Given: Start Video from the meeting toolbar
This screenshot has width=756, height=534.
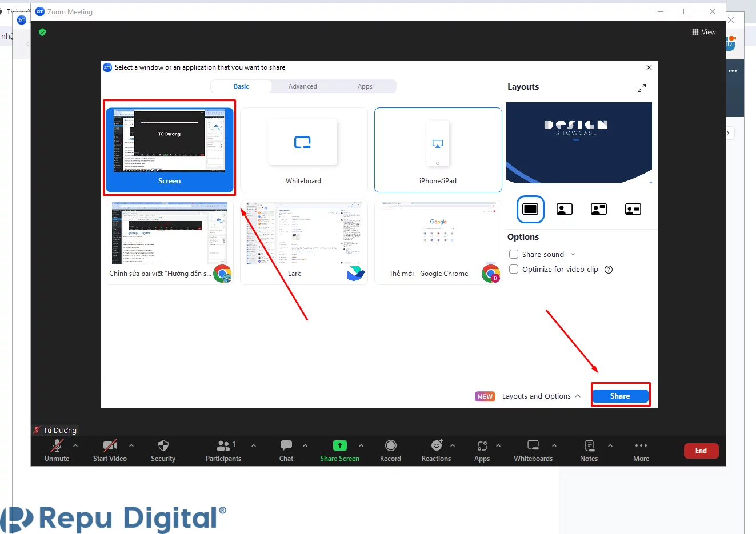Looking at the screenshot, I should (x=110, y=451).
